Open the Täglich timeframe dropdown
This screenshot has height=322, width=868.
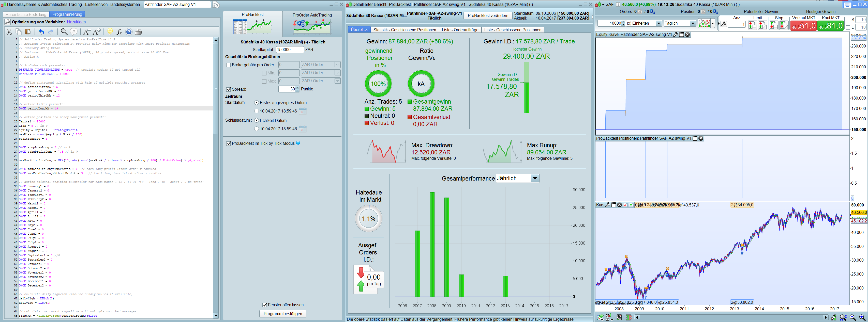click(693, 23)
